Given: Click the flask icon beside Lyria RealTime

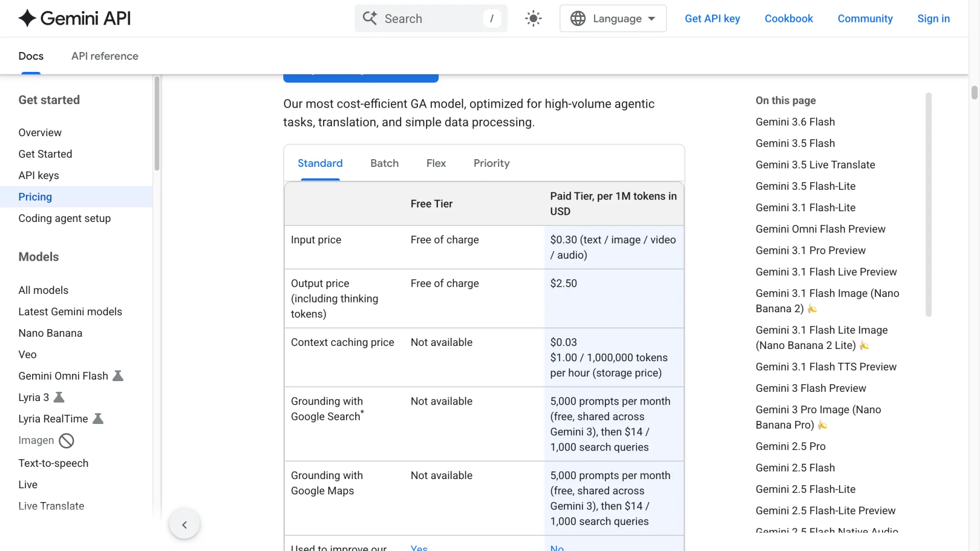Looking at the screenshot, I should [98, 419].
